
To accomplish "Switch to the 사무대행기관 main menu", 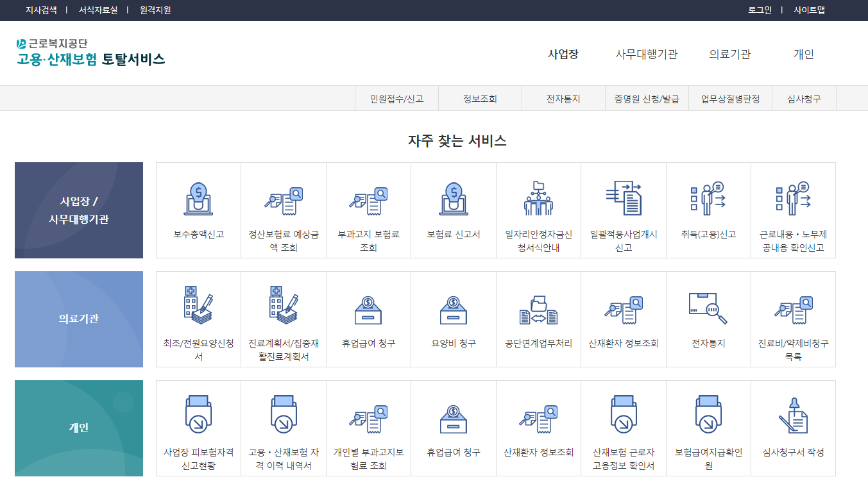I will coord(646,54).
